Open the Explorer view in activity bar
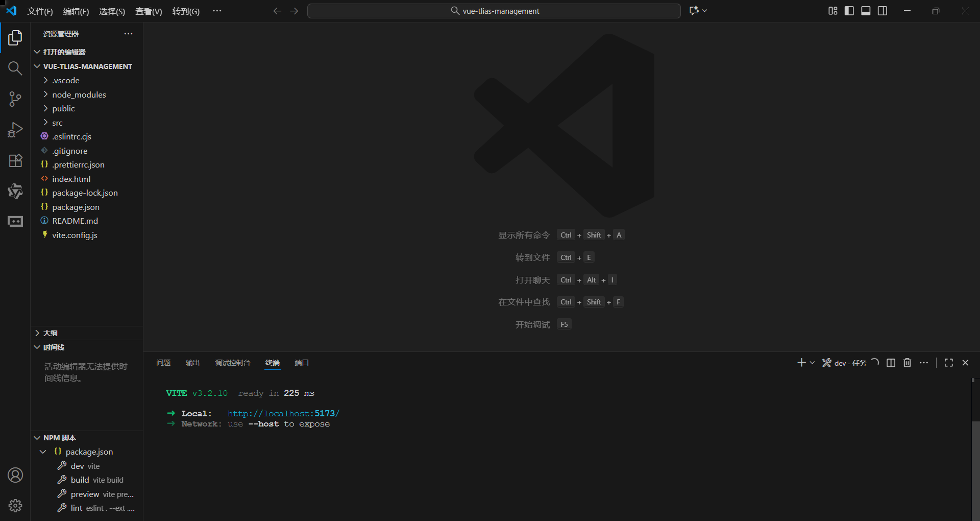The height and width of the screenshot is (521, 980). (x=15, y=38)
